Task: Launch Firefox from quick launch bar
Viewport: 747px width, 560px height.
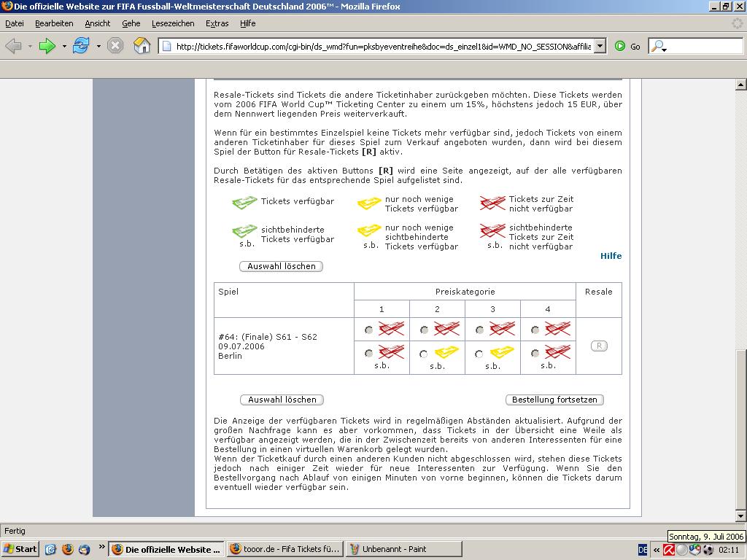Action: click(x=68, y=549)
